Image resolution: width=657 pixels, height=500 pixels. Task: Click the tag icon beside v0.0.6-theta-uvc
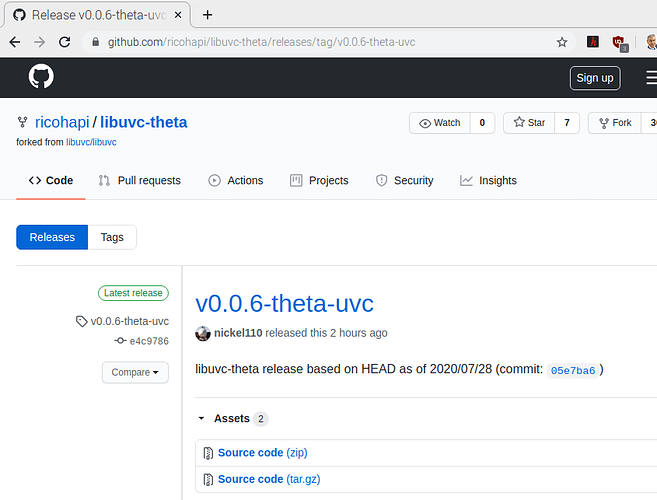point(81,321)
